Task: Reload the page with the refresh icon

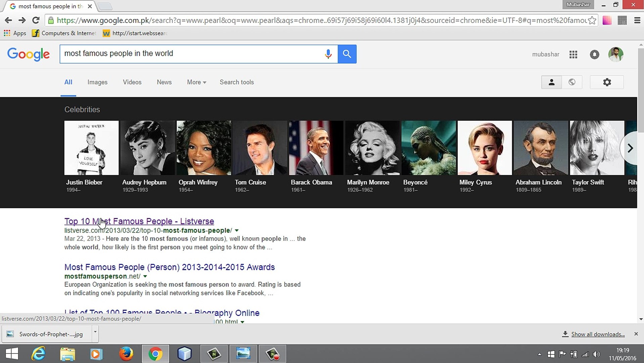Action: pos(36,20)
